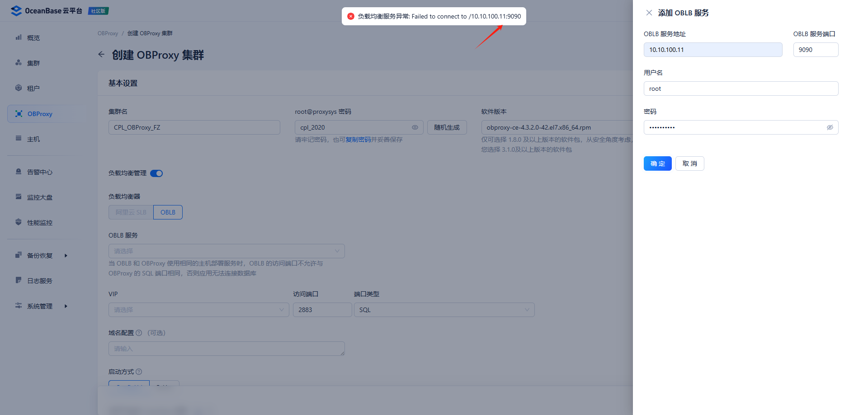
Task: Select the OBLB load balancer option
Action: [168, 212]
